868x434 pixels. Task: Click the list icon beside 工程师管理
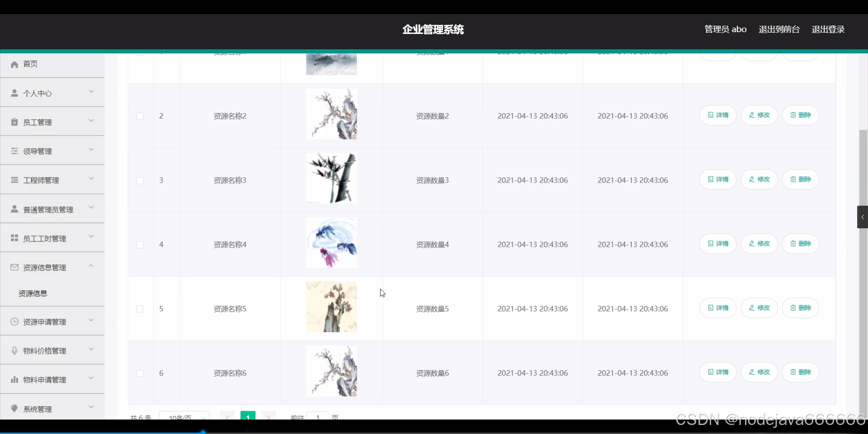(14, 180)
